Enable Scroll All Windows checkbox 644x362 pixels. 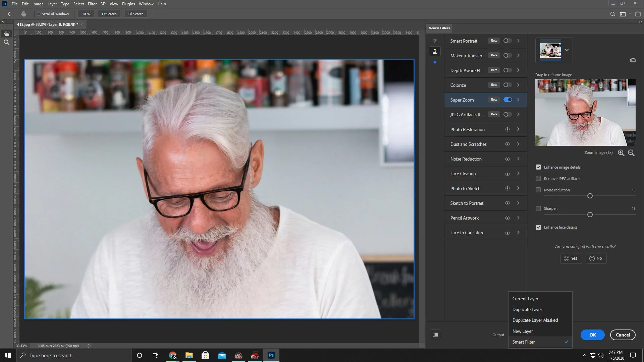(x=39, y=14)
